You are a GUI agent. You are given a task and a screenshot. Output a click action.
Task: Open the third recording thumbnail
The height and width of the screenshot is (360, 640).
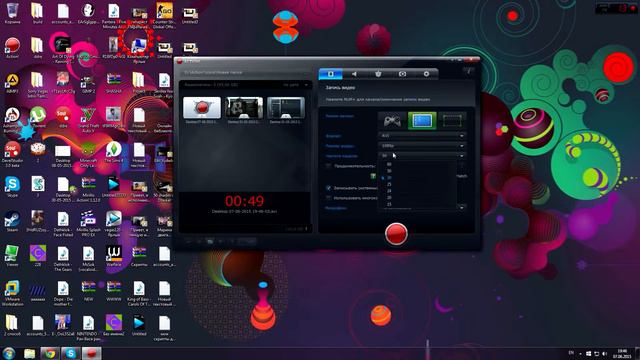[x=286, y=107]
